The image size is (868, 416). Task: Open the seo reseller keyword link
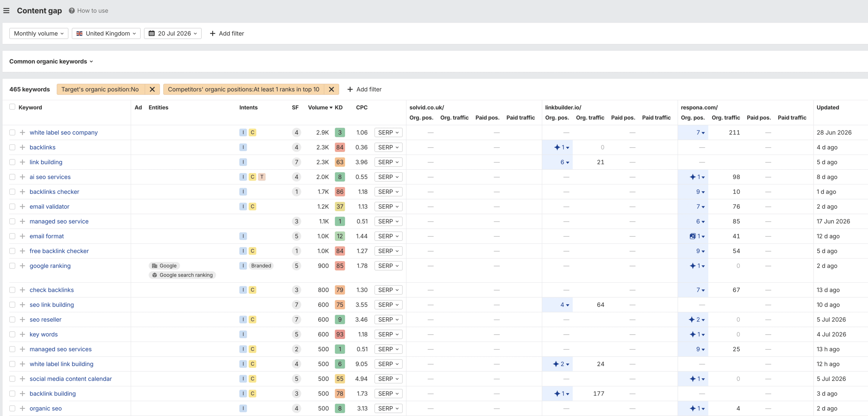point(46,319)
